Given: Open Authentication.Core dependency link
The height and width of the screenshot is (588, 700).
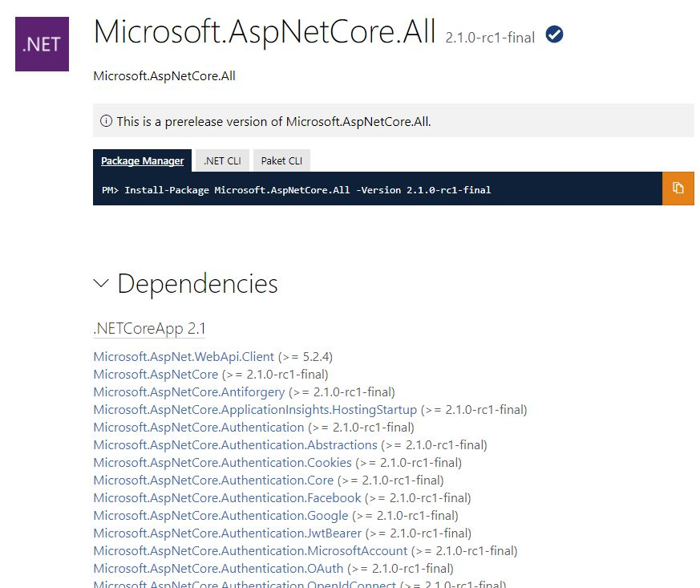Looking at the screenshot, I should click(x=213, y=481).
